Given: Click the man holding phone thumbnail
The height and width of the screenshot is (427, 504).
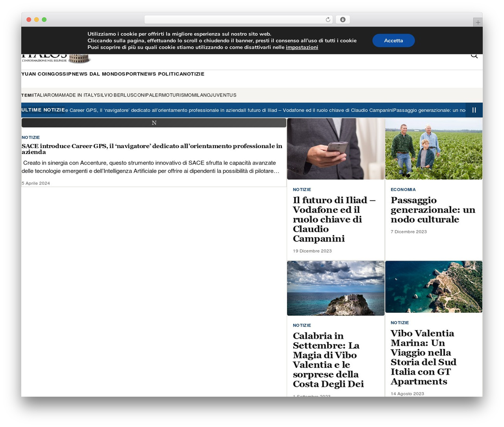Looking at the screenshot, I should coord(335,149).
